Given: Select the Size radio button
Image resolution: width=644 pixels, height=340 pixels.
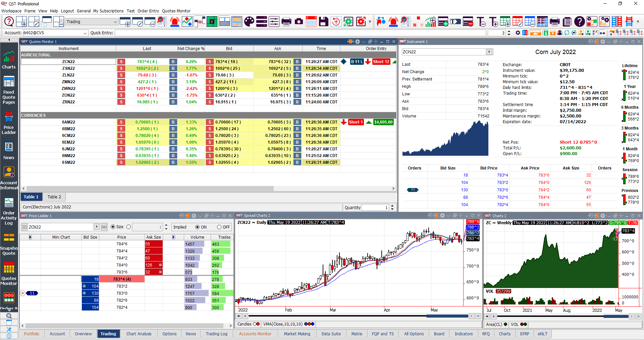Looking at the screenshot, I should [113, 227].
